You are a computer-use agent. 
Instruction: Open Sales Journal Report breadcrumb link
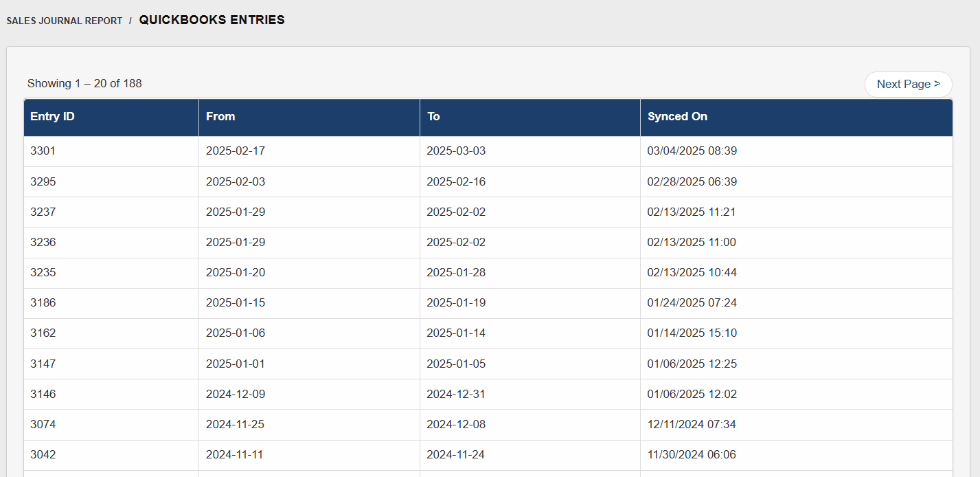point(65,21)
